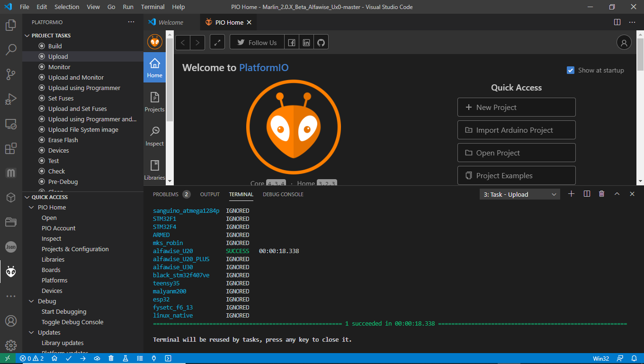The width and height of the screenshot is (644, 364).
Task: Collapse the Updates tree node
Action: pyautogui.click(x=32, y=333)
